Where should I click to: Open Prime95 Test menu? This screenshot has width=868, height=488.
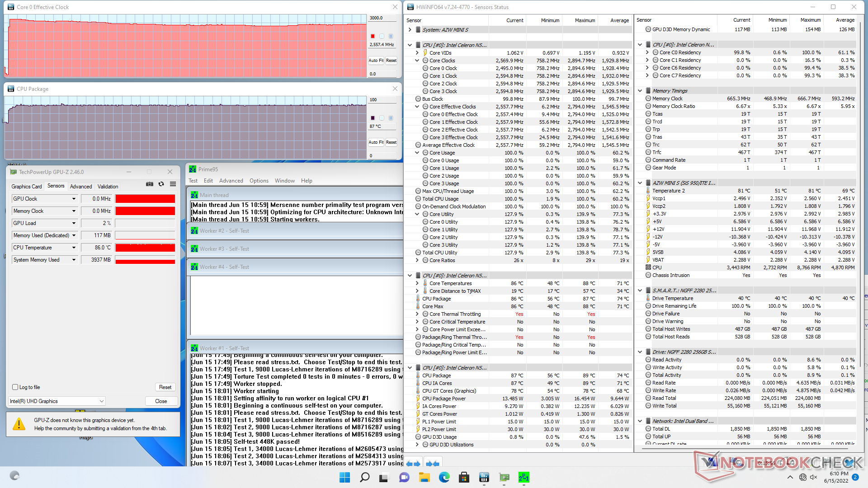coord(193,181)
